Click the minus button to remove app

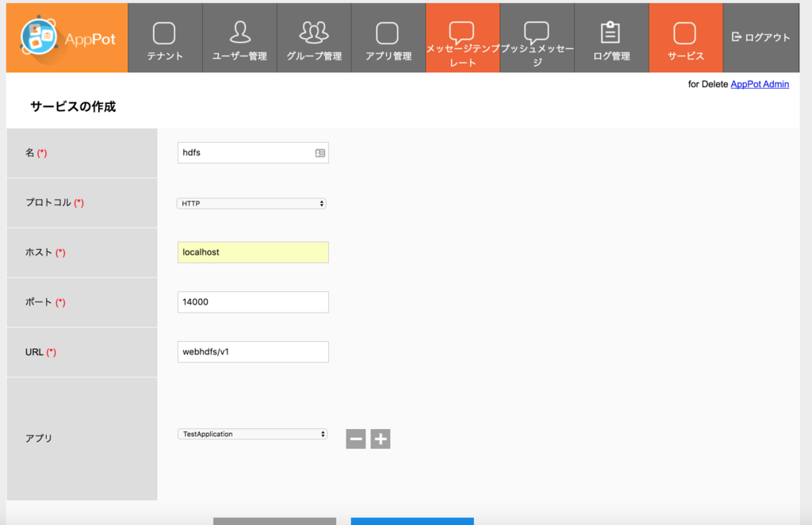click(x=356, y=439)
